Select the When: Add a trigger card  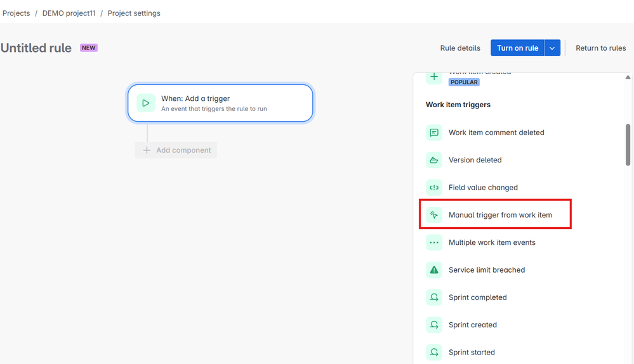click(x=220, y=103)
